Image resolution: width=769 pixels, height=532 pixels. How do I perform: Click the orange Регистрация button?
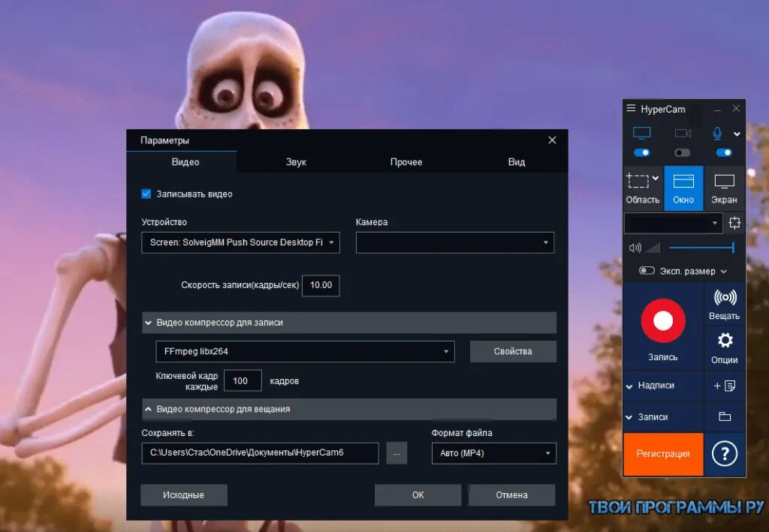coord(663,454)
